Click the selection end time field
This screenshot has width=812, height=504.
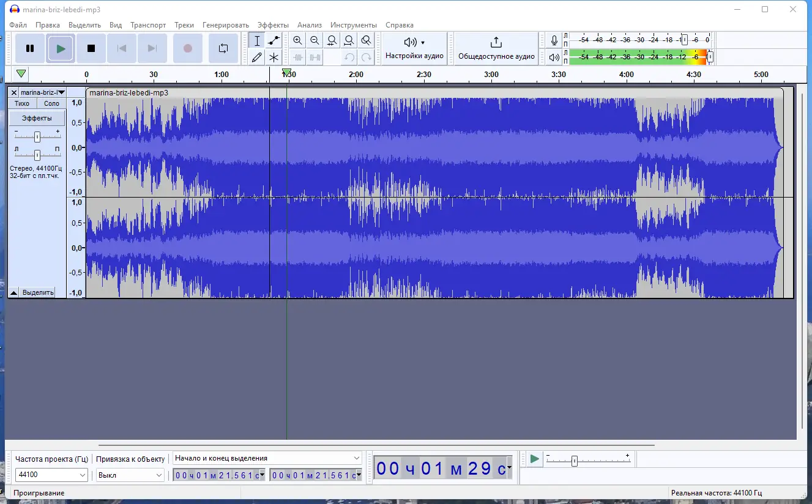pos(315,475)
